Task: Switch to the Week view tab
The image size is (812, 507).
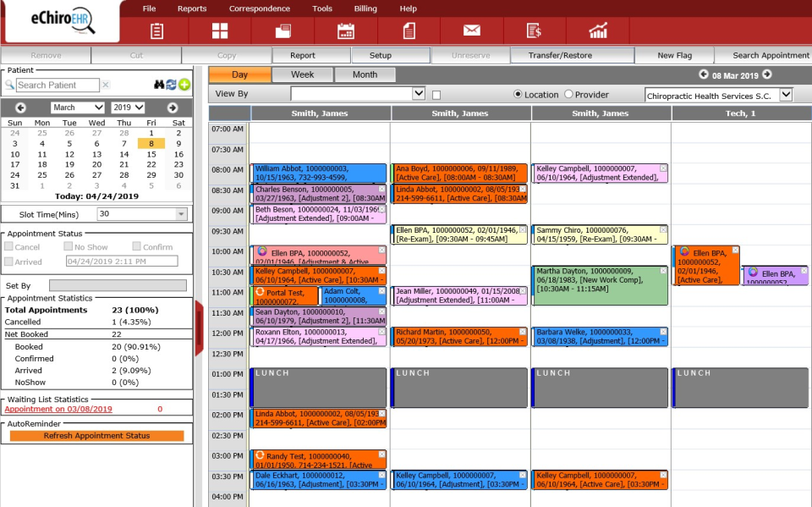Action: [x=302, y=74]
